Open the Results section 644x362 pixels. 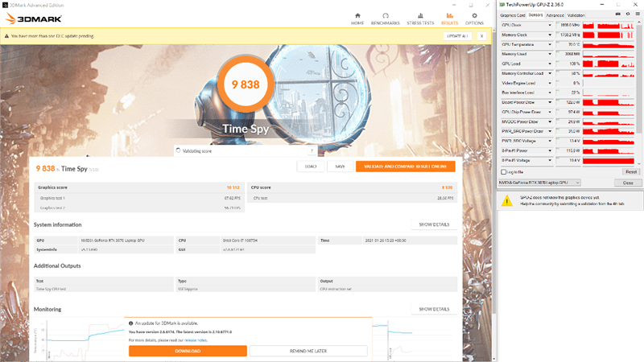[449, 19]
